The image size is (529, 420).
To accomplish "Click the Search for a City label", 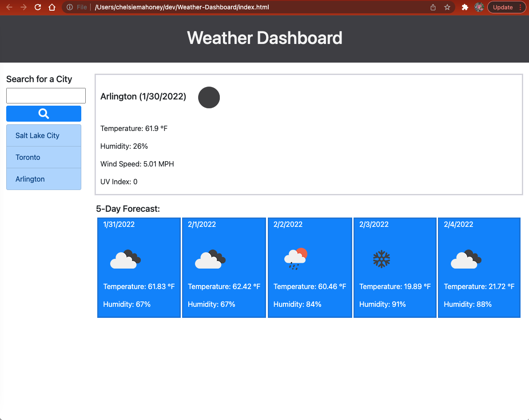I will [x=39, y=79].
